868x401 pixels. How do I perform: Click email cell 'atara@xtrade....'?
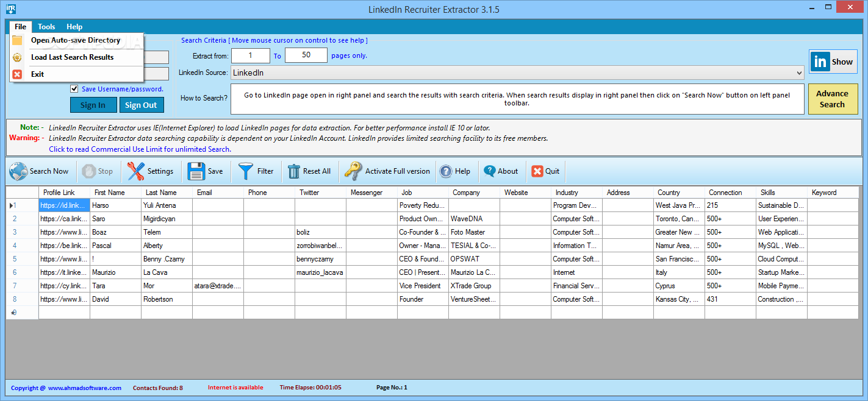(x=218, y=286)
